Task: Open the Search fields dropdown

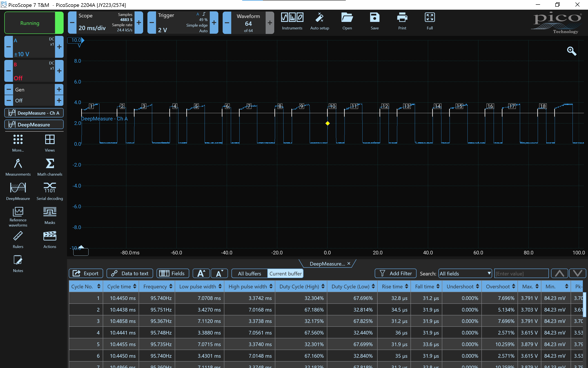Action: click(465, 274)
